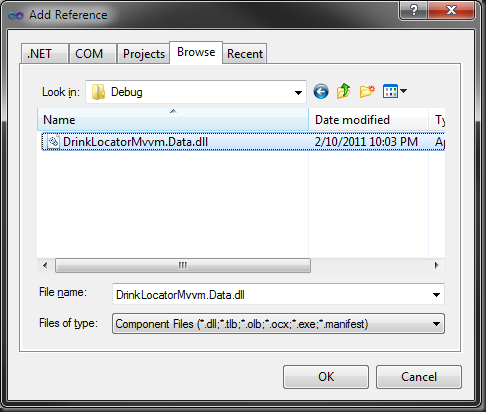The height and width of the screenshot is (412, 486).
Task: Click the Debug folder icon in Look in
Action: pyautogui.click(x=98, y=92)
